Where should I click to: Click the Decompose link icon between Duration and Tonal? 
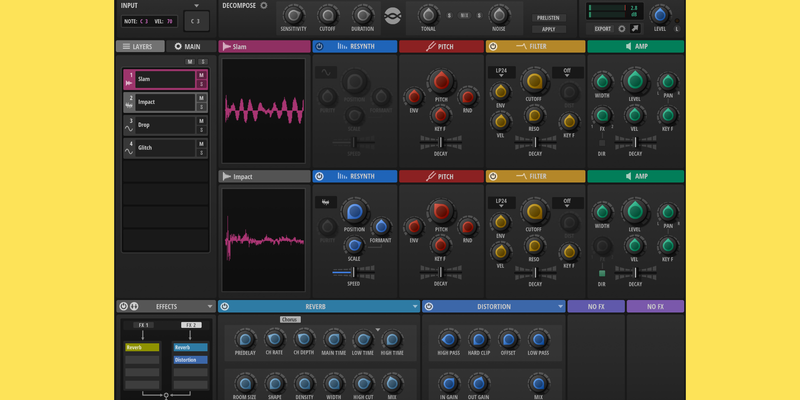tap(394, 15)
